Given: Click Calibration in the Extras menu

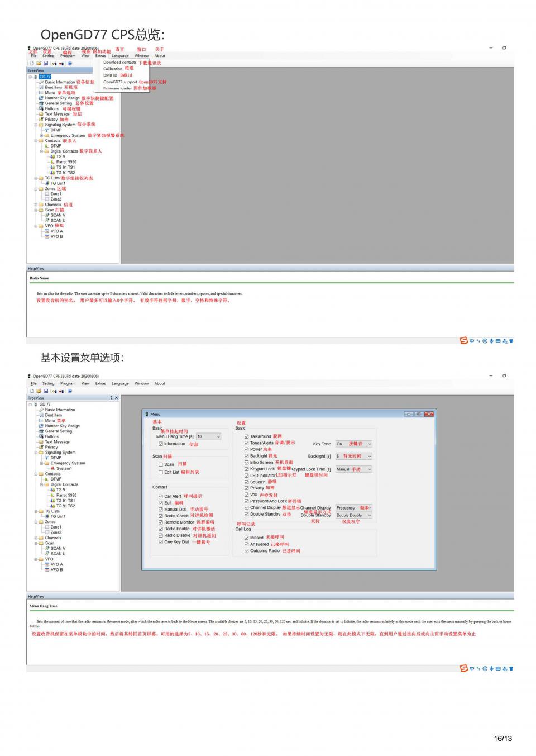Looking at the screenshot, I should tap(113, 69).
